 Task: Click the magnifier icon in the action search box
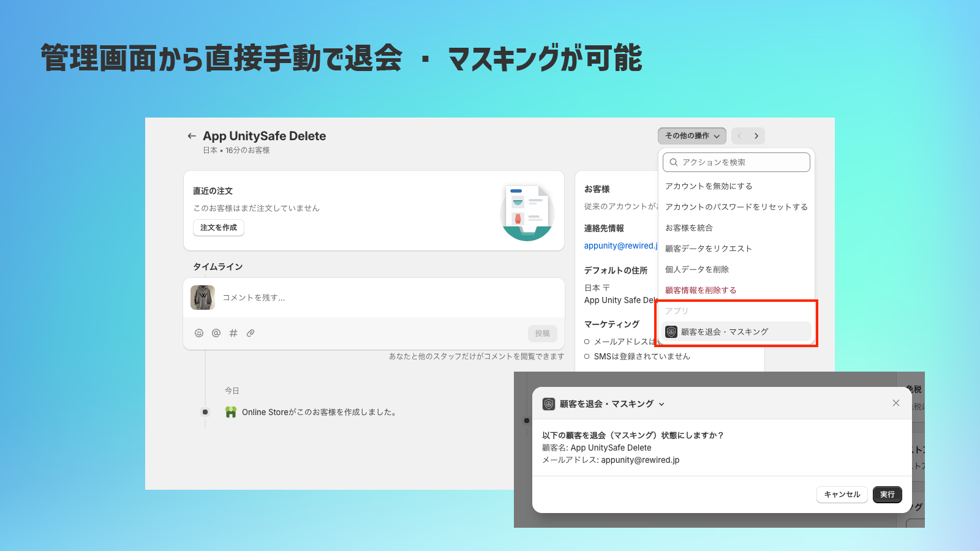[x=673, y=162]
